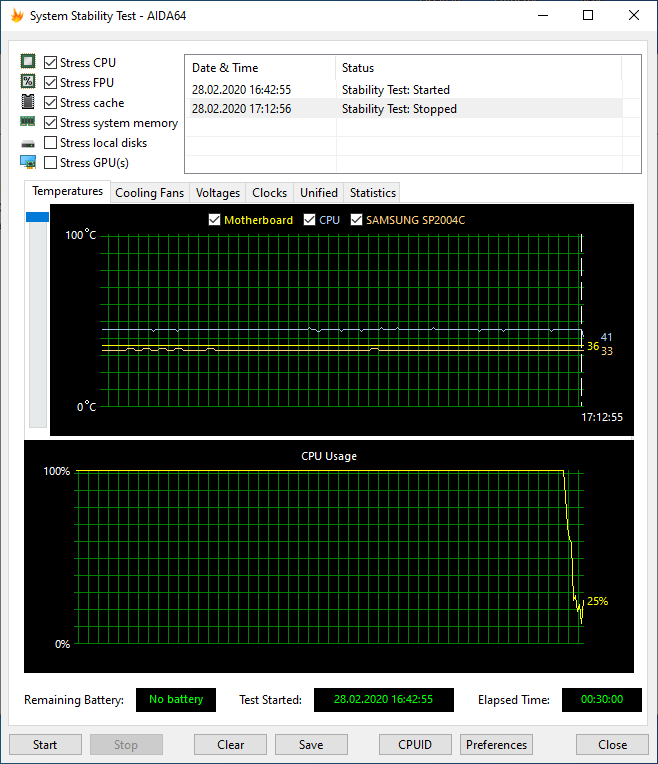Toggle the Stress system memory checkbox
658x764 pixels.
tap(50, 122)
